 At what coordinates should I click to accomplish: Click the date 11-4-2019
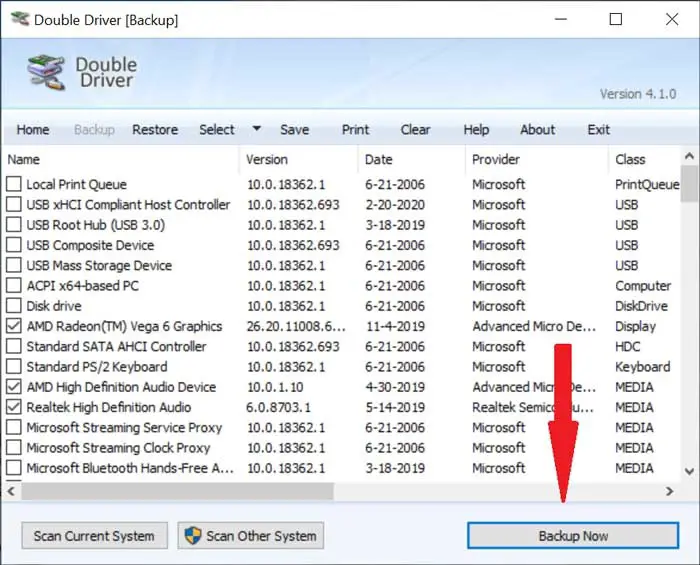point(395,326)
